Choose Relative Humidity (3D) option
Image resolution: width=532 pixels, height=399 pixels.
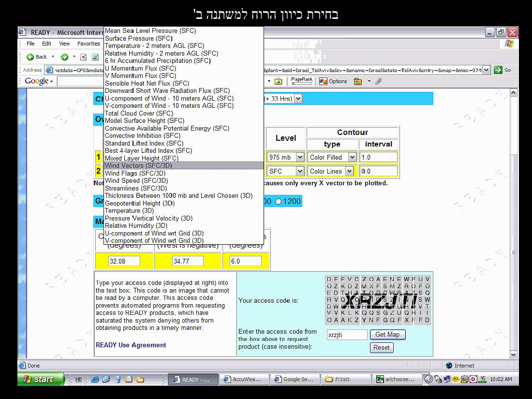184,226
